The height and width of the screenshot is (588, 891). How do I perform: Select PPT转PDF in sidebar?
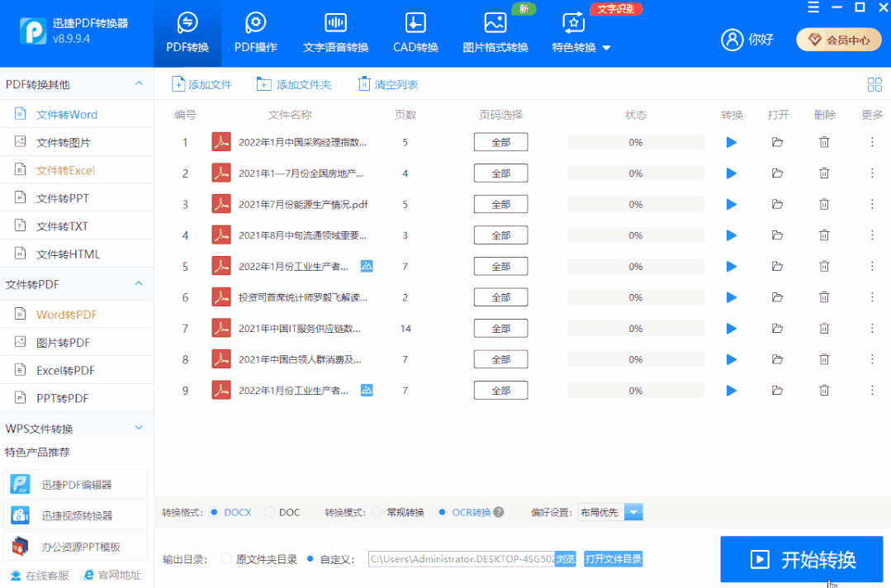coord(77,398)
